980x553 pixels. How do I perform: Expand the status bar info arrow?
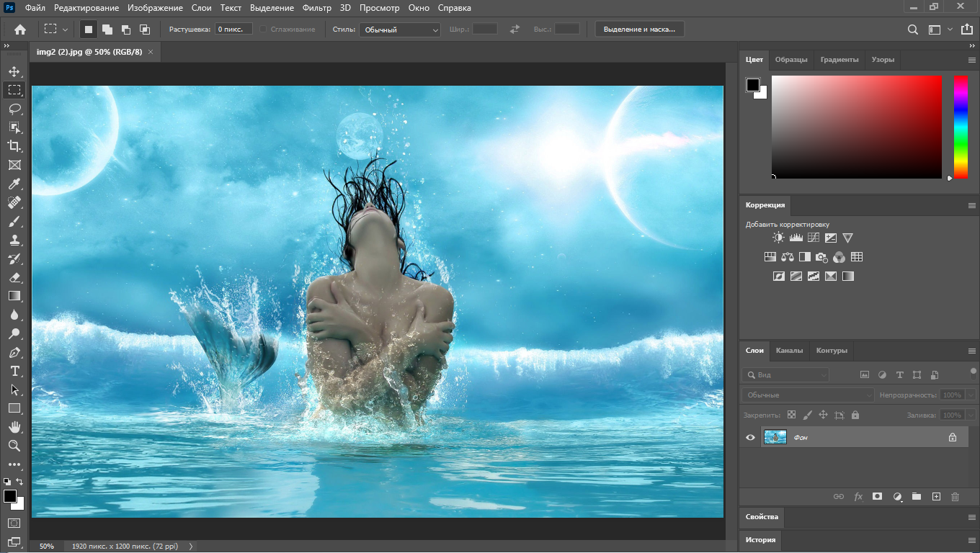click(191, 547)
